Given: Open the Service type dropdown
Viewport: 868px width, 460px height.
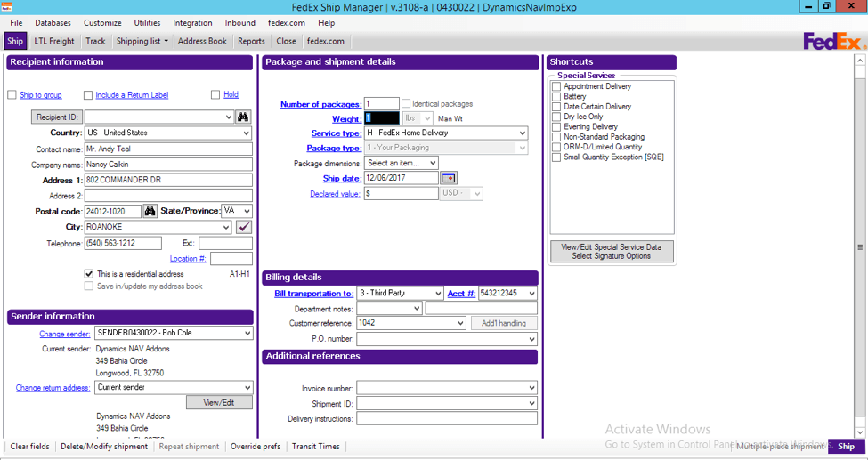Looking at the screenshot, I should tap(522, 133).
